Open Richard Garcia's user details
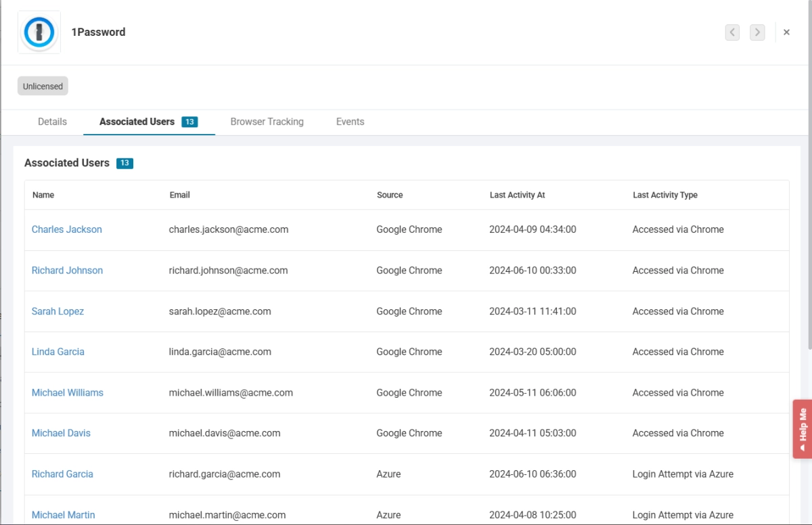Image resolution: width=812 pixels, height=525 pixels. coord(62,474)
